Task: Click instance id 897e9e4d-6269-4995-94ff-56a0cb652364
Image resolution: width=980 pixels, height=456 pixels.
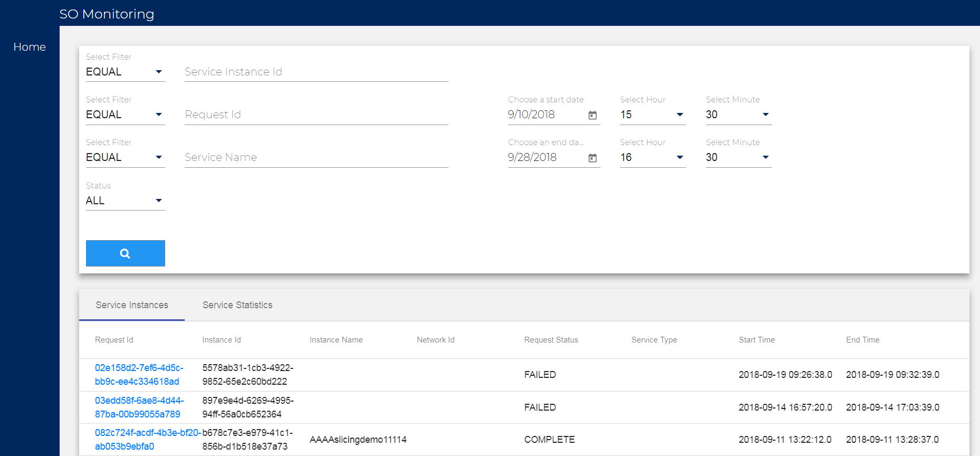Action: [x=248, y=407]
